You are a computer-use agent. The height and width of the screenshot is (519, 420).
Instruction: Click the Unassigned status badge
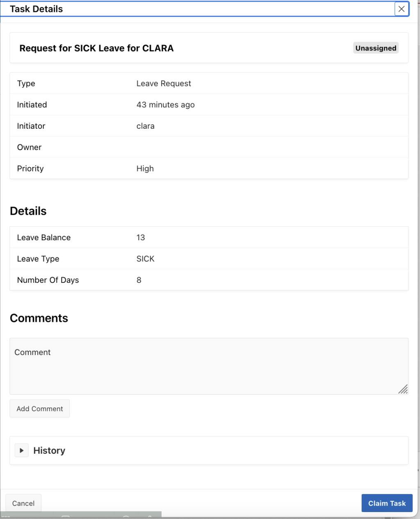(376, 48)
